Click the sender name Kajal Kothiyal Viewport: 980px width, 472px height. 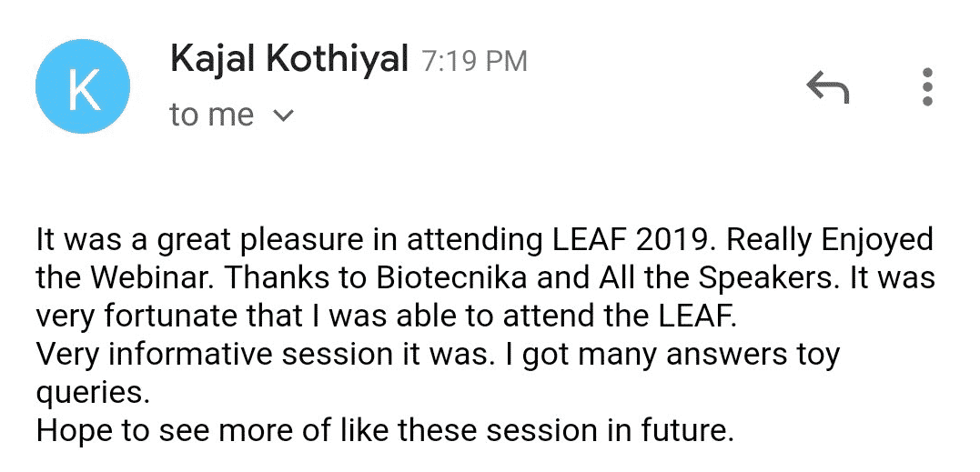[x=288, y=59]
